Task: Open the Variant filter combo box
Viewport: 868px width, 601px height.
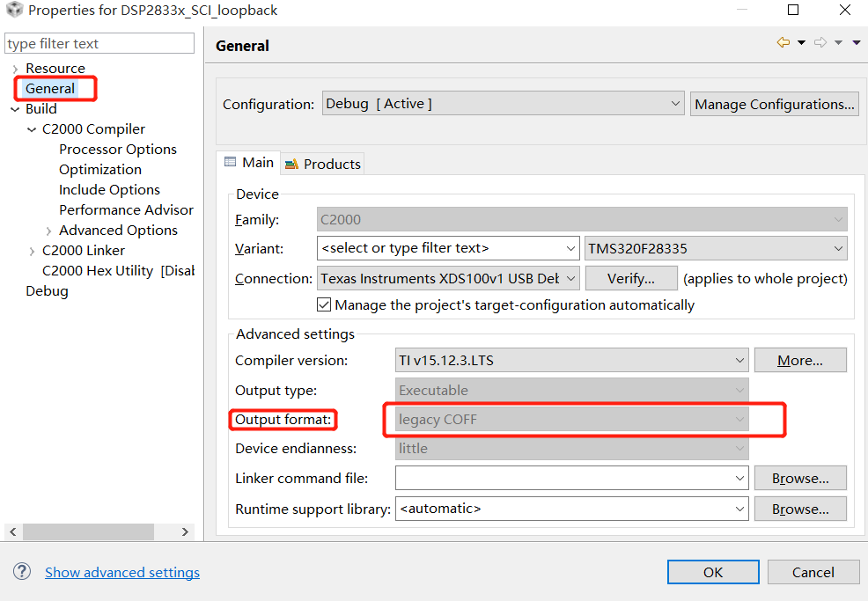Action: point(448,248)
